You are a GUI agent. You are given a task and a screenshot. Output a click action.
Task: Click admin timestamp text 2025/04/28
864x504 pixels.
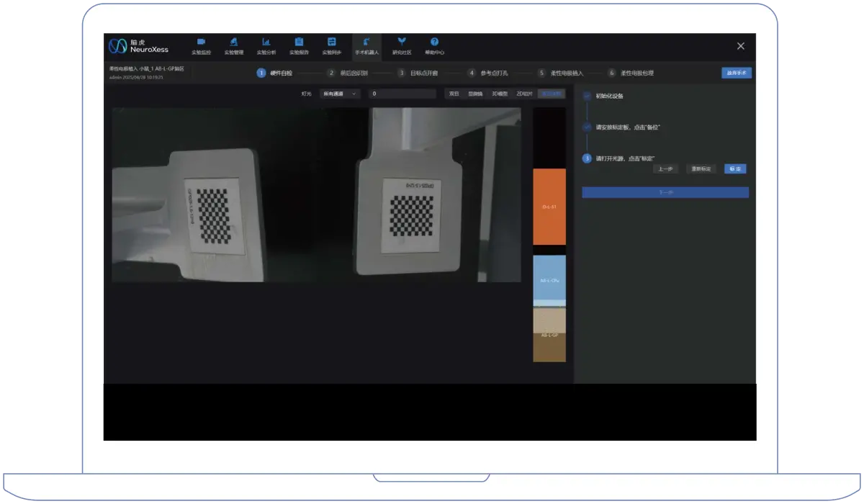tap(136, 77)
